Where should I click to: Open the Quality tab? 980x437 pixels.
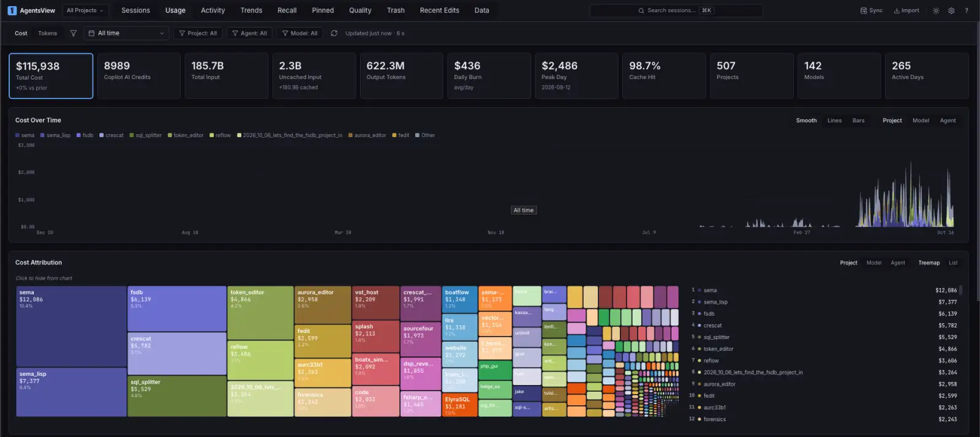pos(360,10)
